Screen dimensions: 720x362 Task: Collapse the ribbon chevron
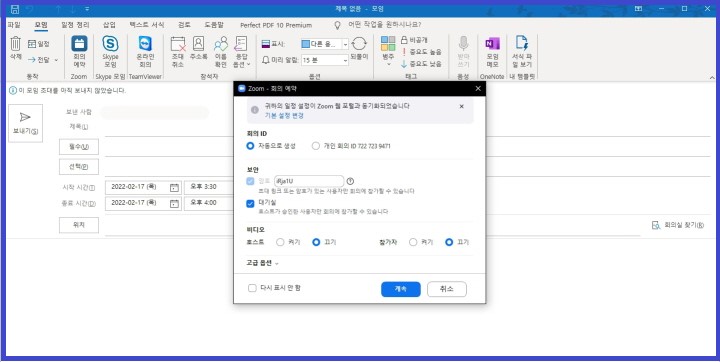[712, 78]
